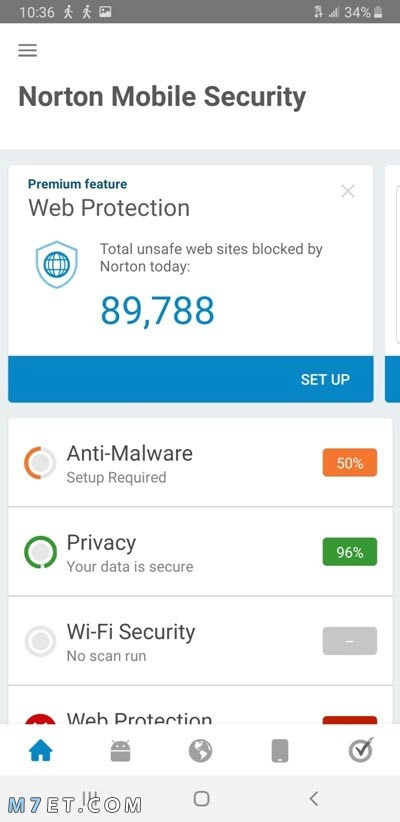Screen dimensions: 400x822
Task: Tap the Home tab icon
Action: 41,751
